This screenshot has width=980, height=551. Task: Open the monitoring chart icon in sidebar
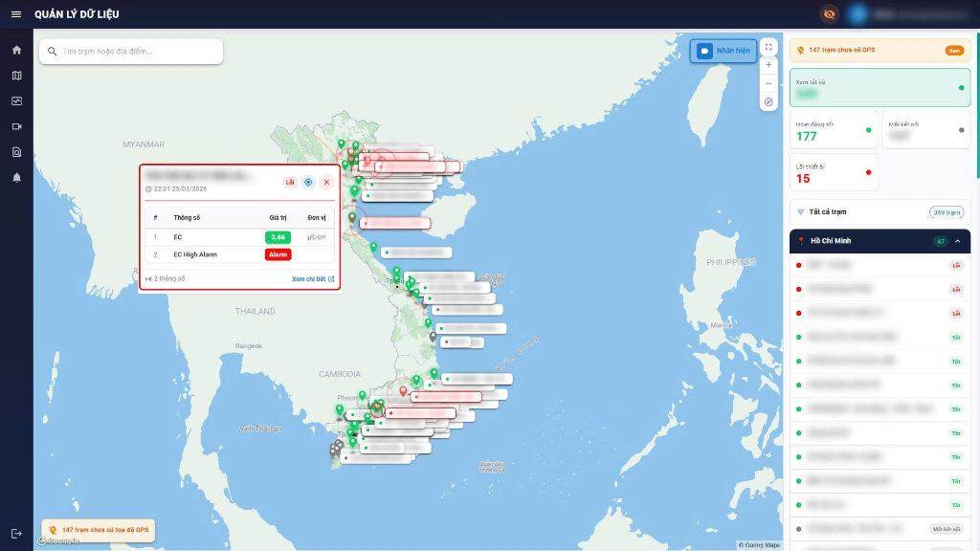click(x=14, y=100)
